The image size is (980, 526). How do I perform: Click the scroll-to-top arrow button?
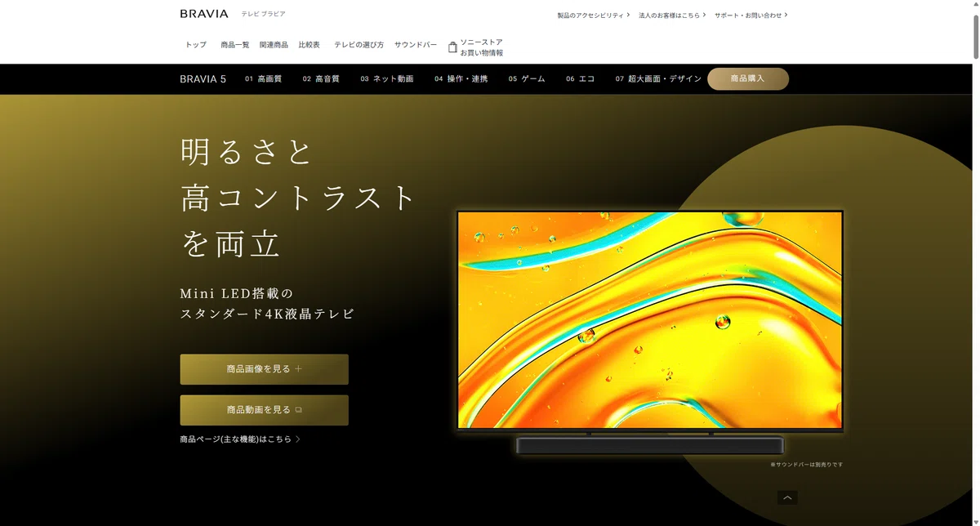tap(787, 497)
